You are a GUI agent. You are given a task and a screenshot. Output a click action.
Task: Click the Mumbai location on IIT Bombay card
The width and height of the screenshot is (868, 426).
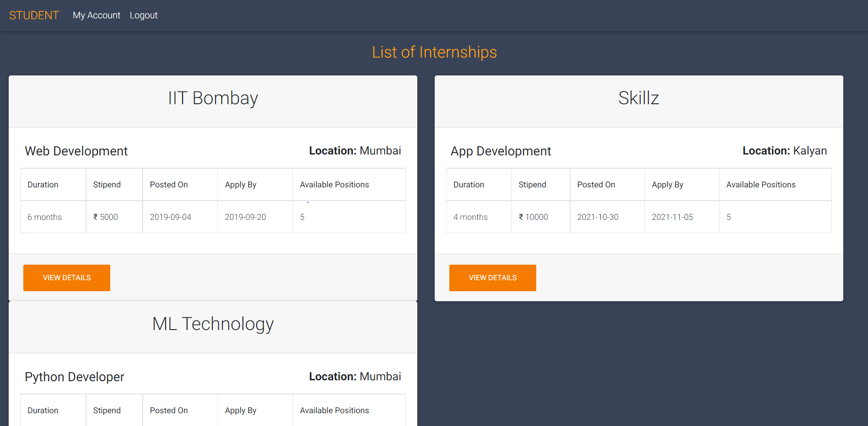380,150
